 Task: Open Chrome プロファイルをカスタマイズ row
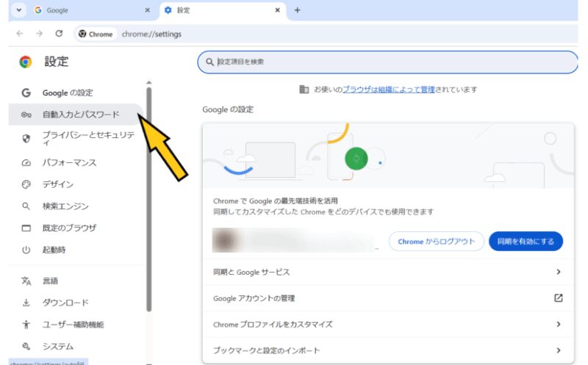point(388,325)
